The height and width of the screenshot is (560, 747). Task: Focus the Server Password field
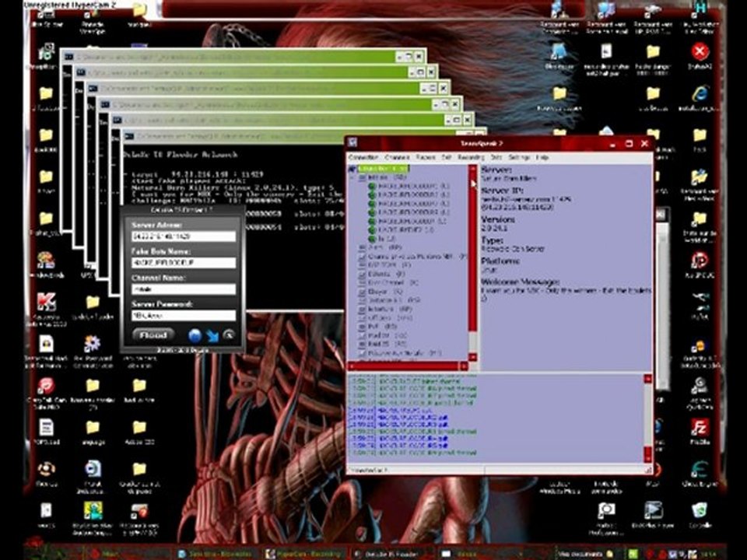[x=184, y=315]
